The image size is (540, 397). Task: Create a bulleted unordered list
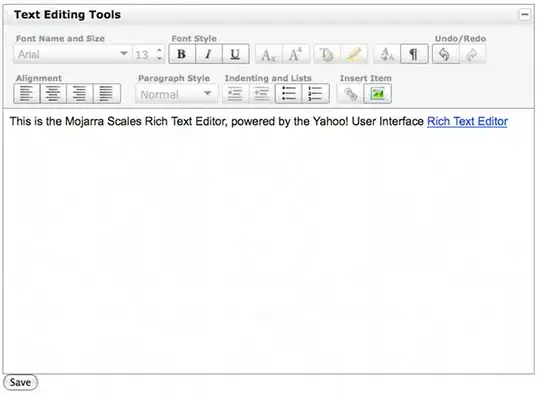pos(289,94)
